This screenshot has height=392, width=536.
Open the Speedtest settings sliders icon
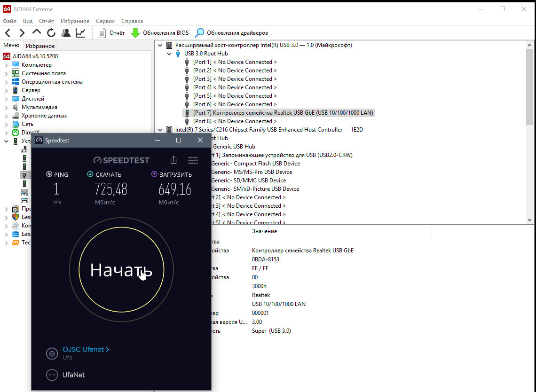pyautogui.click(x=193, y=160)
